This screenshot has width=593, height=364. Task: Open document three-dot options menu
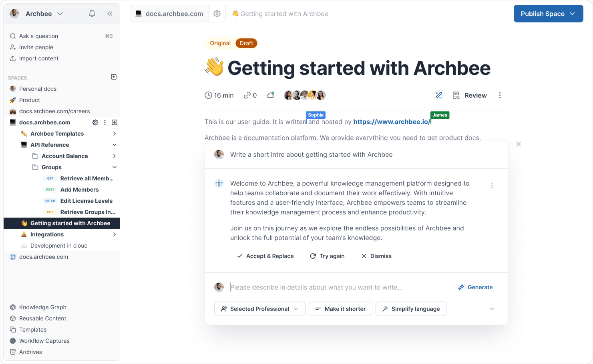(500, 95)
